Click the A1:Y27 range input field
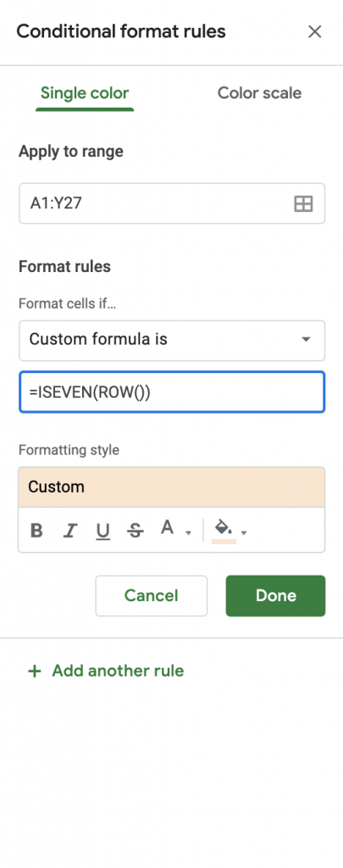The height and width of the screenshot is (868, 343). (x=172, y=203)
